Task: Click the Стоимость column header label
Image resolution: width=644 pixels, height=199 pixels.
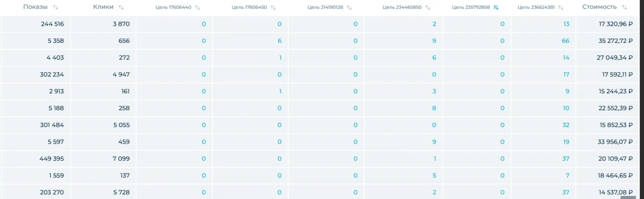Action: point(599,7)
